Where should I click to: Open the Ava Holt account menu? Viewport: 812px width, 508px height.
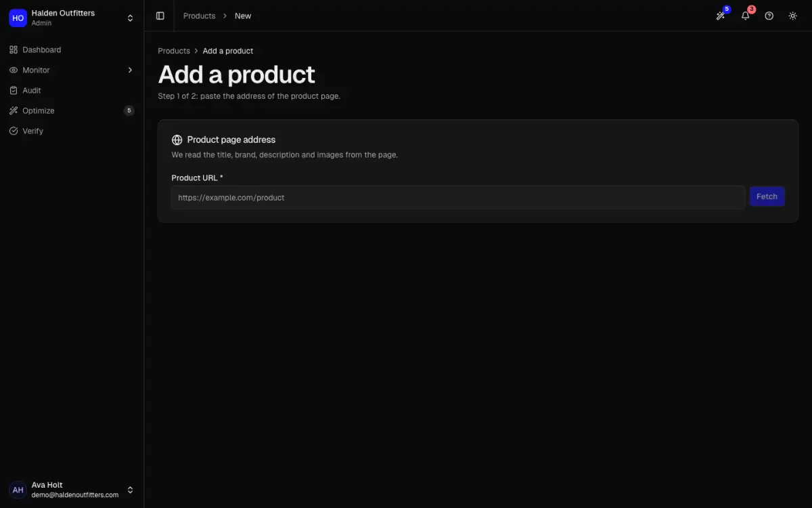tap(72, 490)
